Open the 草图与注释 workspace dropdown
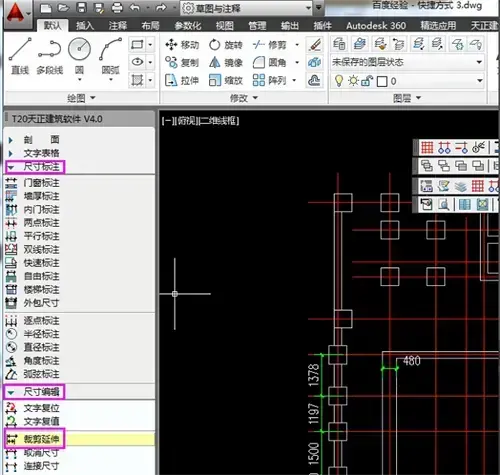The width and height of the screenshot is (500, 475). click(246, 8)
